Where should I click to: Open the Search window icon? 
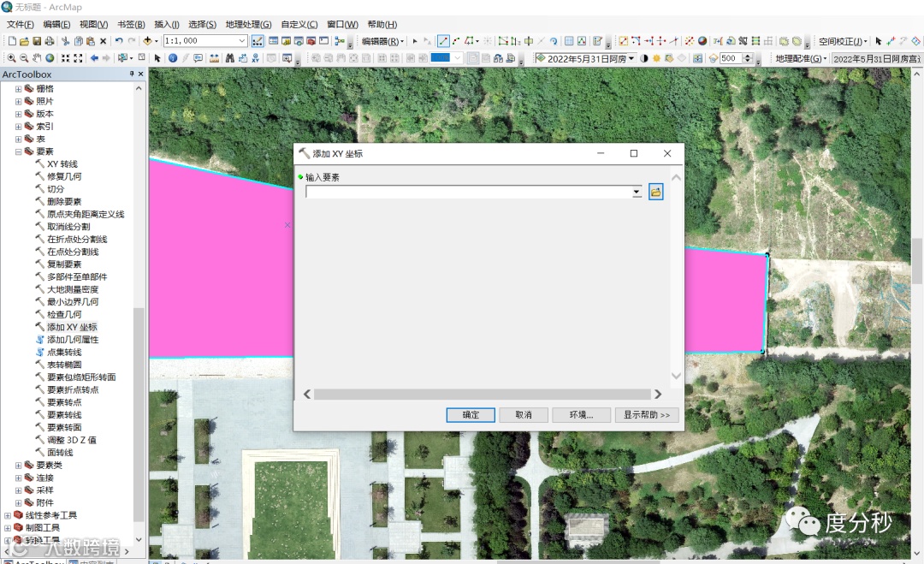tap(299, 41)
